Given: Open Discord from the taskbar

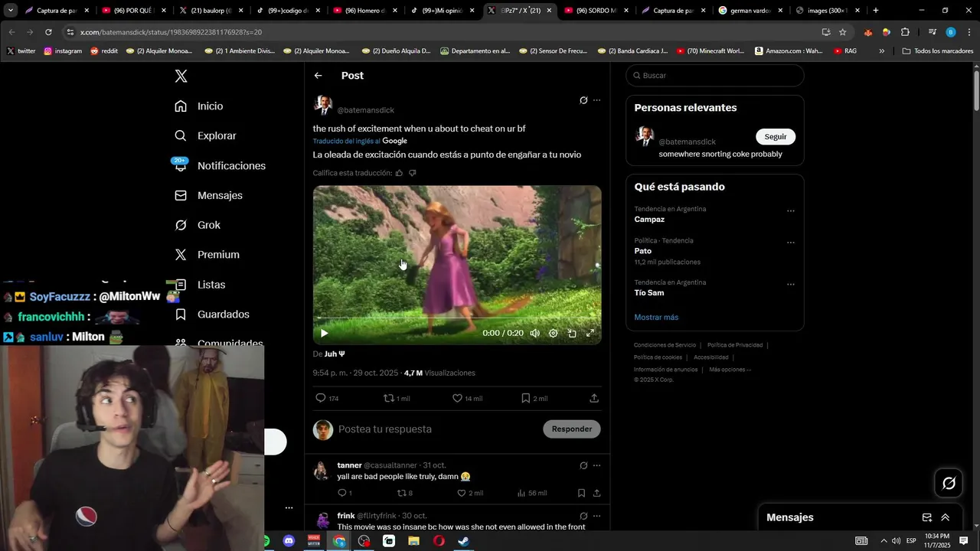Looking at the screenshot, I should [289, 541].
